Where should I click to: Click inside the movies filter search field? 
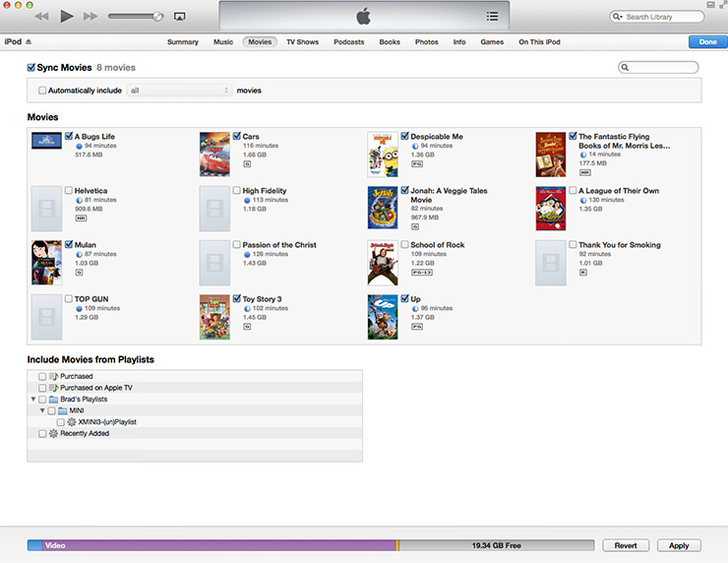point(658,67)
